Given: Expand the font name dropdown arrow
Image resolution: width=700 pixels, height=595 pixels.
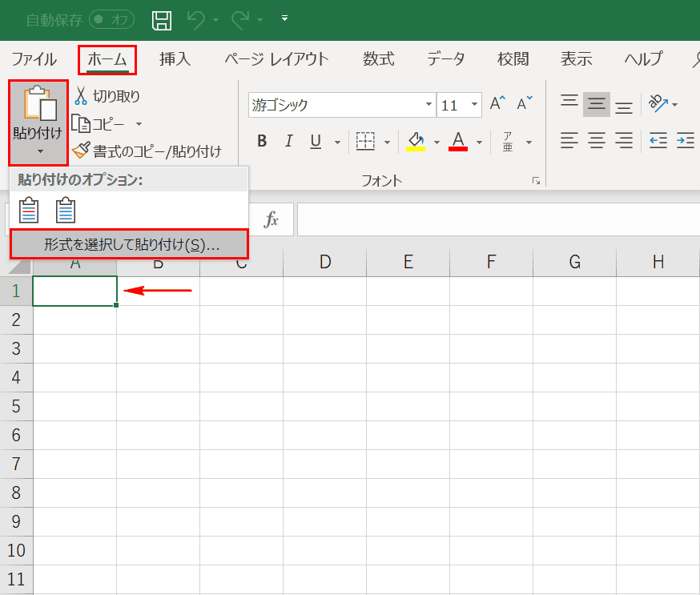Looking at the screenshot, I should tap(428, 105).
